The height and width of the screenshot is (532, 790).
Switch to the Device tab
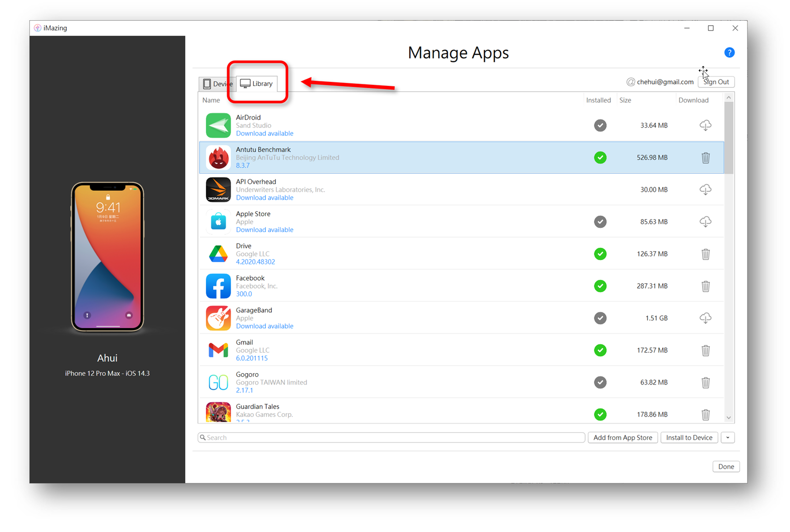tap(217, 84)
